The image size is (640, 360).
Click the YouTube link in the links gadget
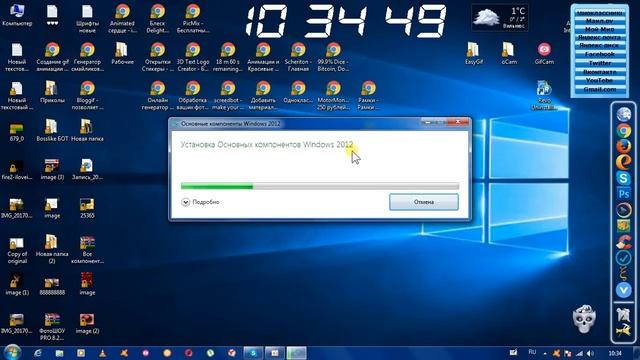[x=600, y=80]
